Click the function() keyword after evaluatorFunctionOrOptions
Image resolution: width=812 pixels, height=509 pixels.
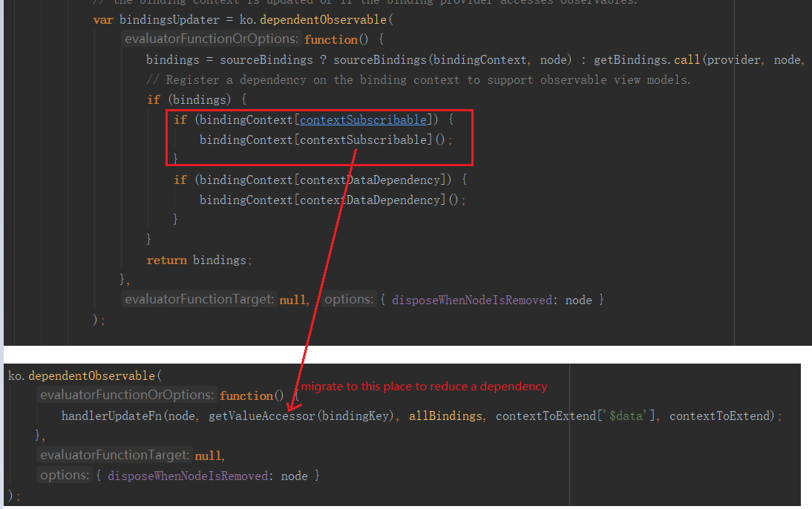pyautogui.click(x=332, y=38)
